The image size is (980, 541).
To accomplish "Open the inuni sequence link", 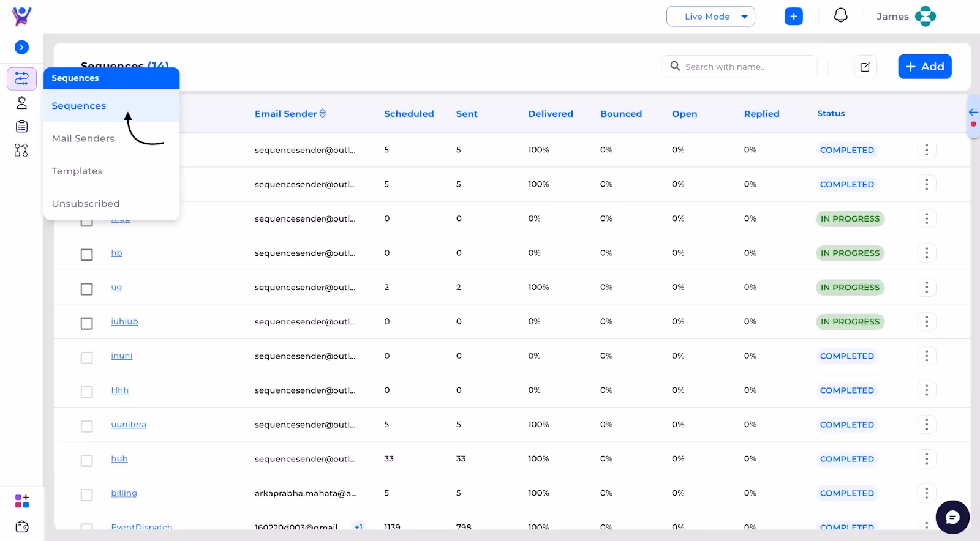I will tap(121, 356).
